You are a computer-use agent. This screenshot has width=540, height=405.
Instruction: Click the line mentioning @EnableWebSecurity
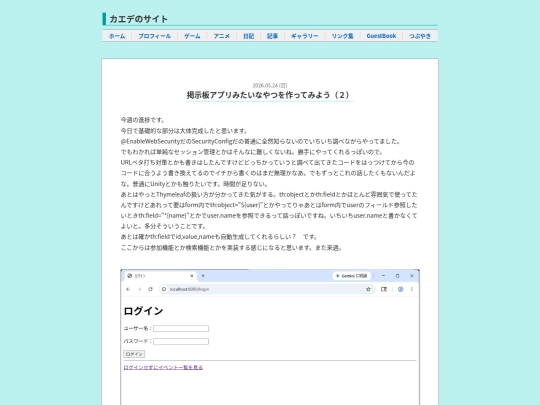pos(261,141)
